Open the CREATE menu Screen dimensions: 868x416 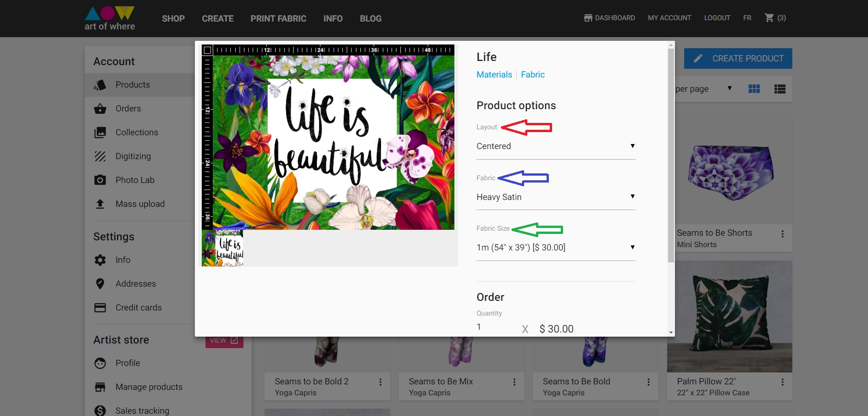pos(218,19)
